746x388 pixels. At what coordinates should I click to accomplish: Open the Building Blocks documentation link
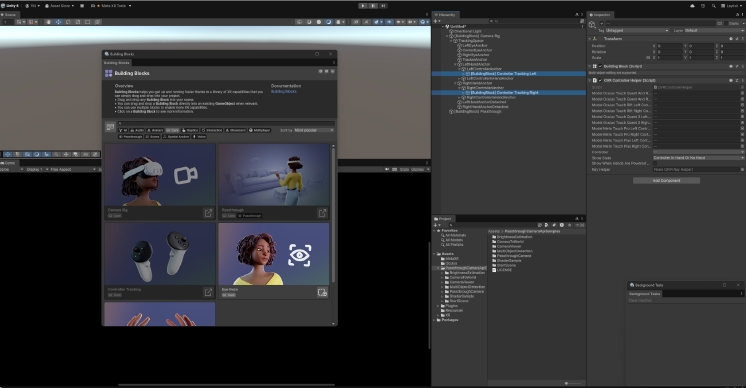point(284,91)
